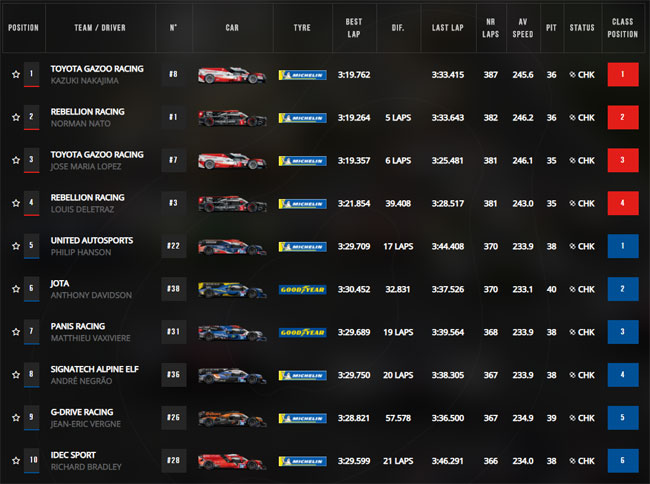The image size is (650, 484).
Task: Click best lap time 3:19.264
Action: 354,118
